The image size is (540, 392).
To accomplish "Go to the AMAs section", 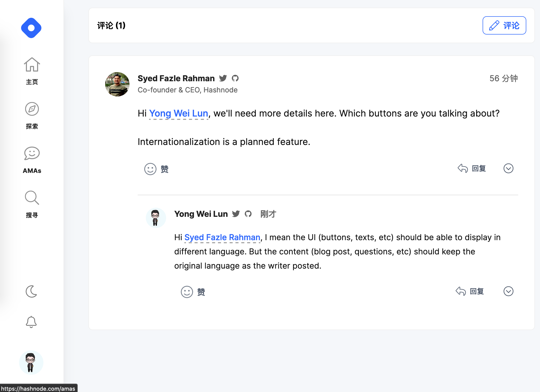I will point(32,160).
